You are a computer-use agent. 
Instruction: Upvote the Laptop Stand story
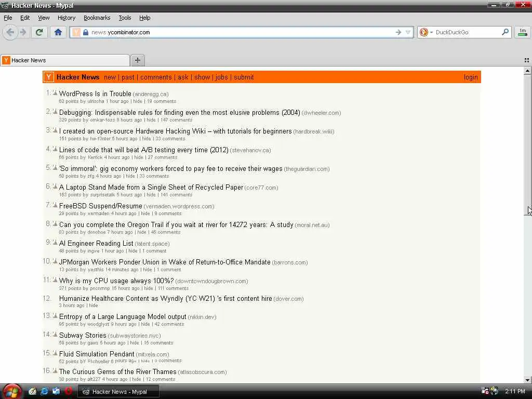point(55,185)
